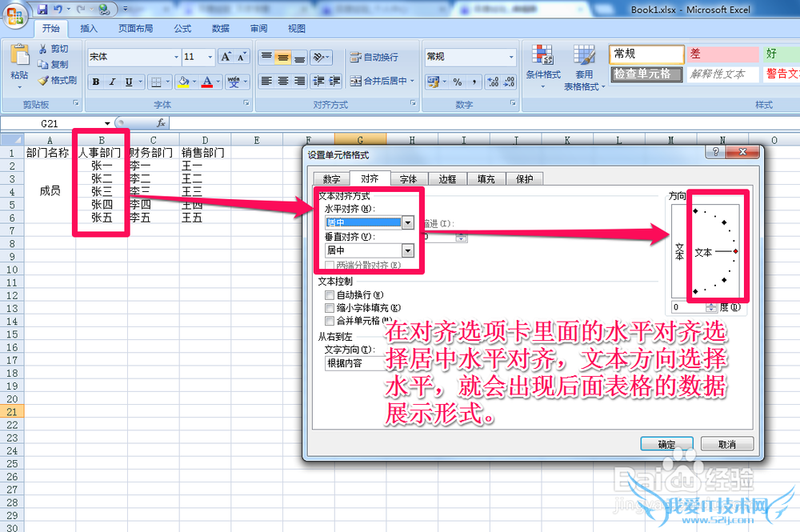Expand the Name Box dropdown arrow
The width and height of the screenshot is (800, 532).
coord(107,123)
